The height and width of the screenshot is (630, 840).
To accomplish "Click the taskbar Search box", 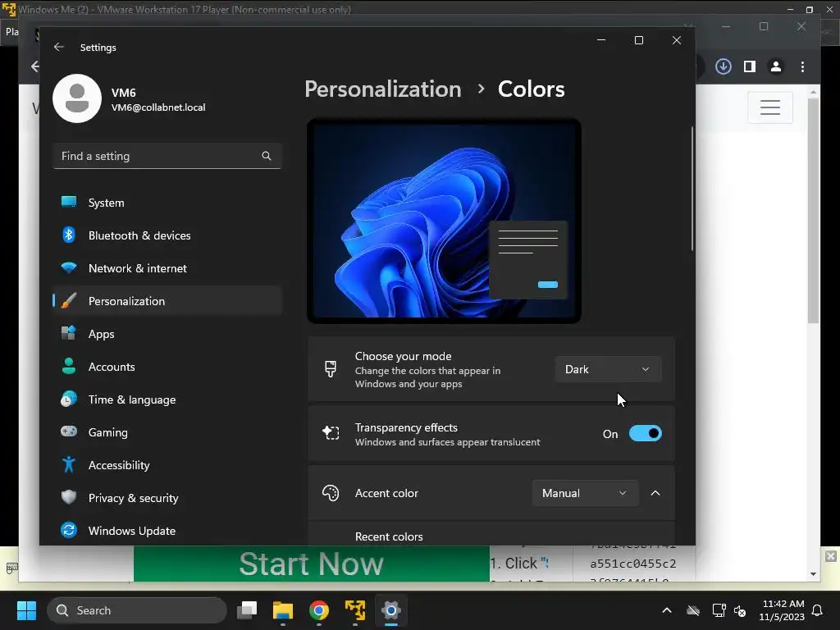I will [x=137, y=610].
